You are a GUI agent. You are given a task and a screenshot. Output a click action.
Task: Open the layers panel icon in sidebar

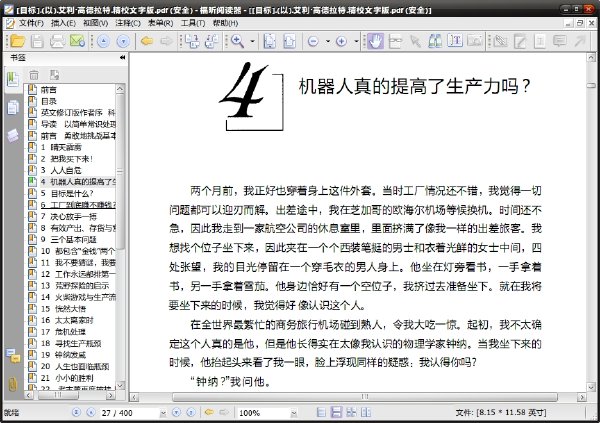click(x=13, y=135)
